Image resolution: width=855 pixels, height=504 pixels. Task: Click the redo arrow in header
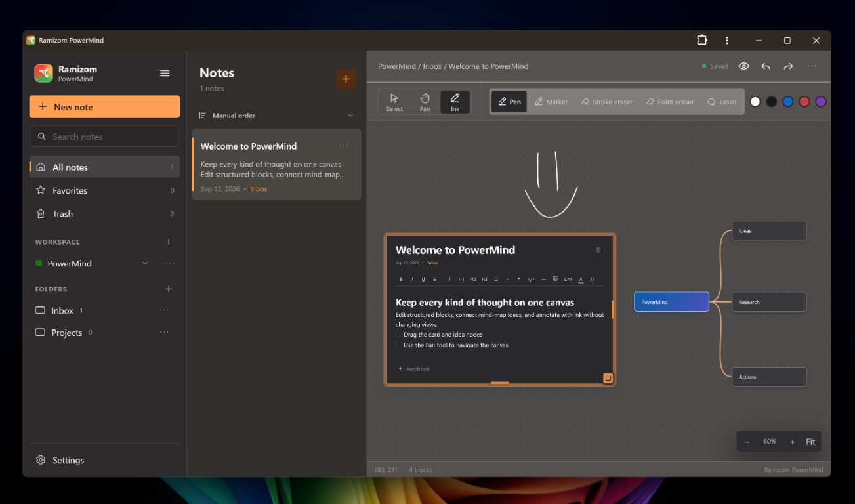pos(788,66)
